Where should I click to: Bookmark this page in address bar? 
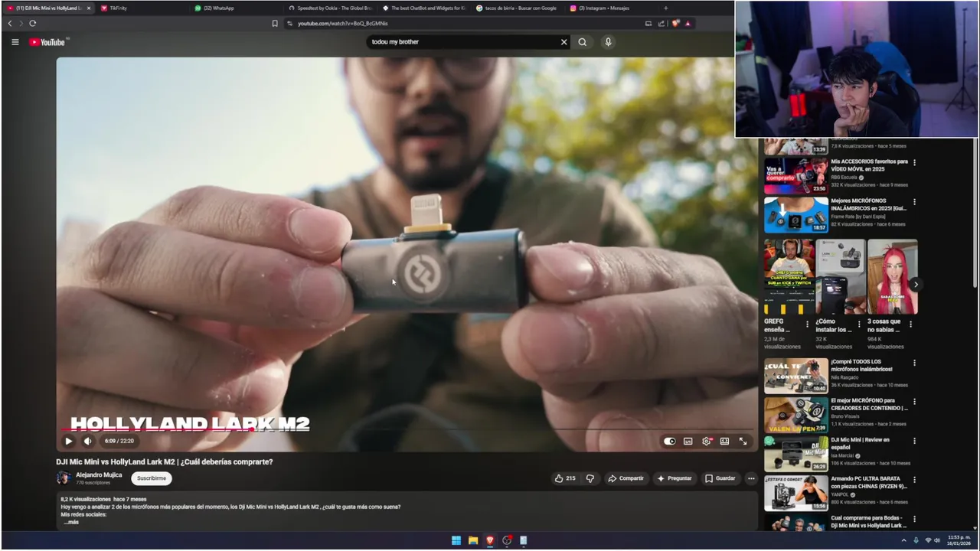coord(275,24)
